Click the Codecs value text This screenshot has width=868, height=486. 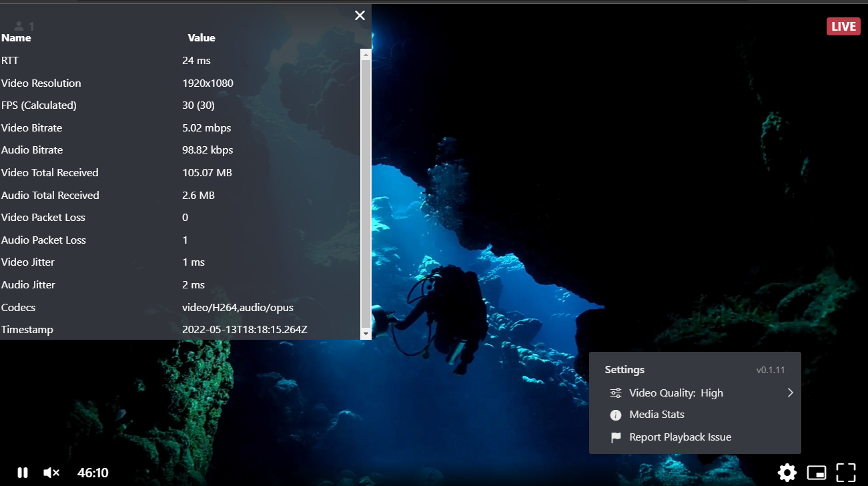[x=238, y=308]
